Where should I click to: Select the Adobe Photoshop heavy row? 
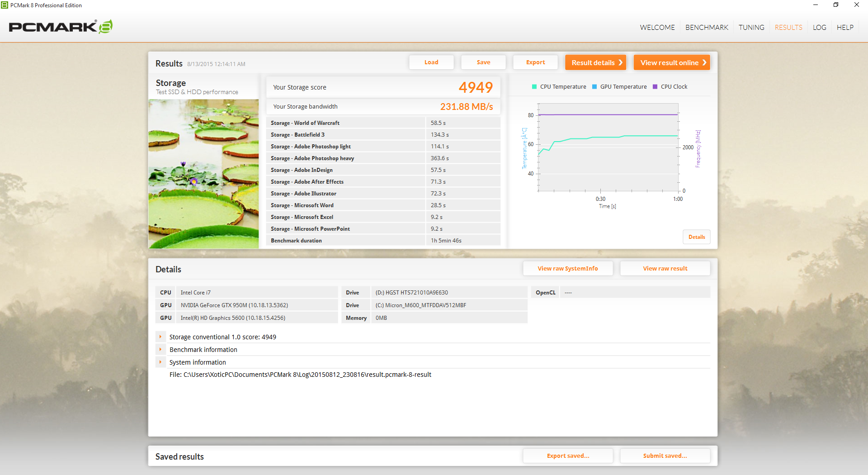[383, 158]
